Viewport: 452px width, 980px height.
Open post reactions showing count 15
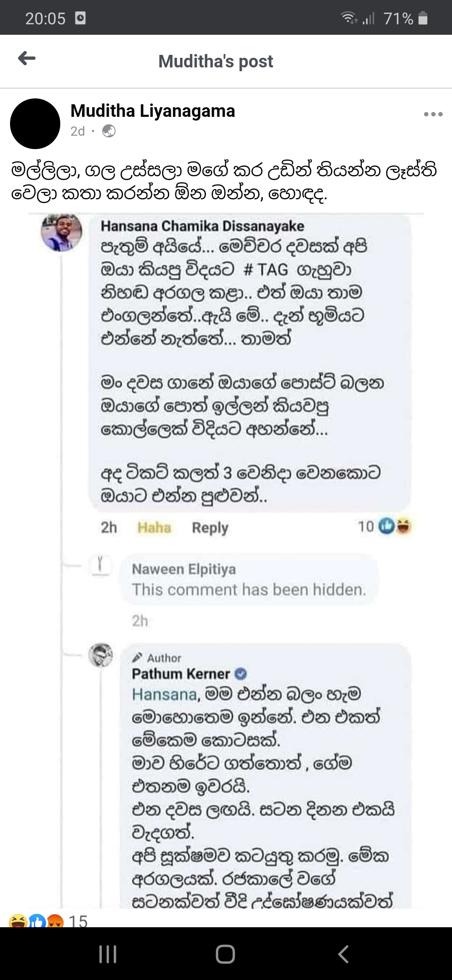click(x=48, y=921)
